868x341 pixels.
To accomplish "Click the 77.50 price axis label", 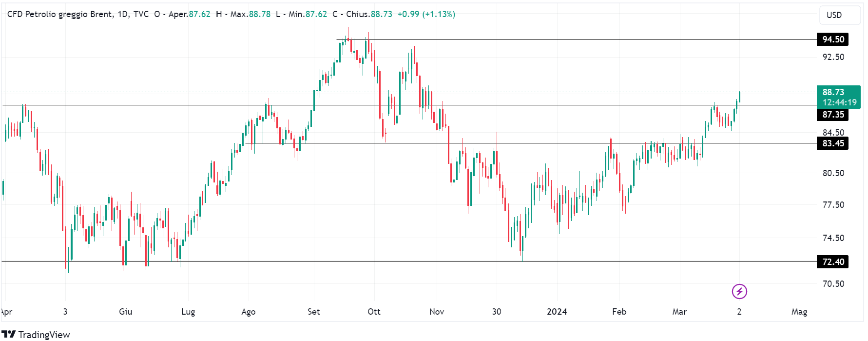I will [833, 205].
